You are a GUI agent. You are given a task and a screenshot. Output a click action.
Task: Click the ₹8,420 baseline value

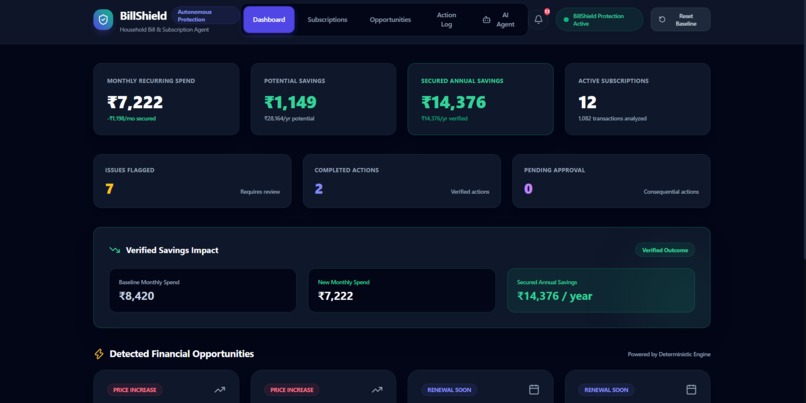(137, 296)
